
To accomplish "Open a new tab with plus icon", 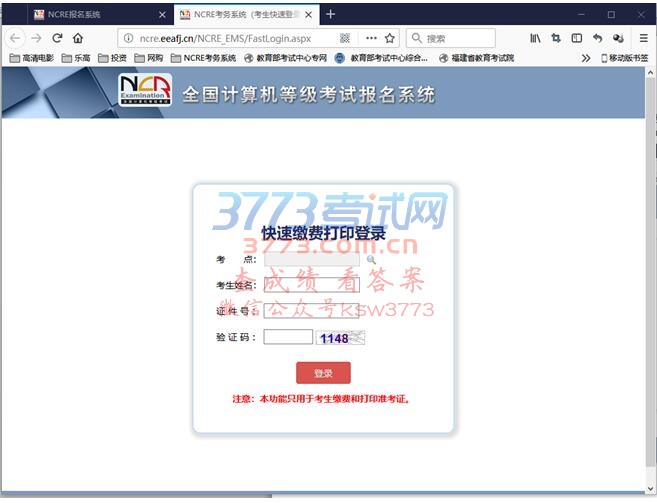I will pyautogui.click(x=331, y=14).
